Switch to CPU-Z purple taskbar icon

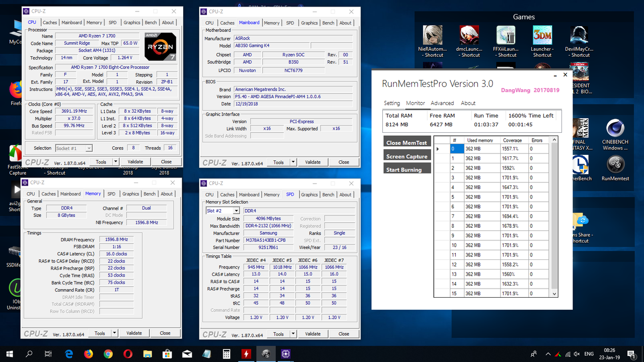pyautogui.click(x=285, y=354)
